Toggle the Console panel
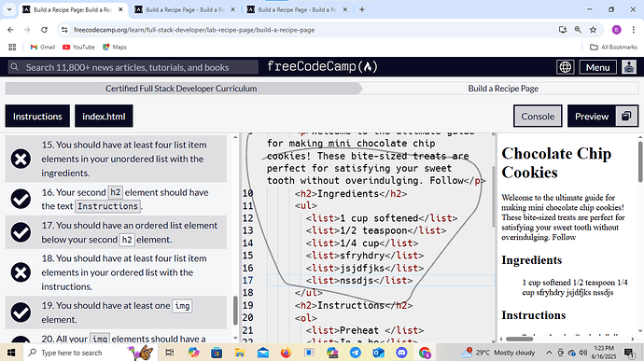The image size is (644, 361). (538, 117)
